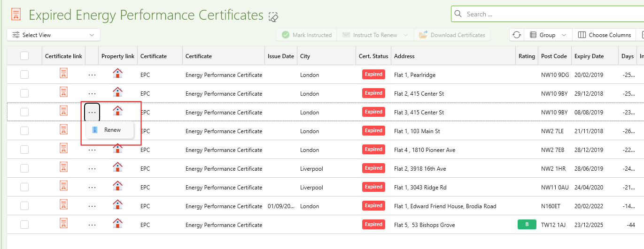
Task: Click the green B rating badge
Action: click(527, 225)
